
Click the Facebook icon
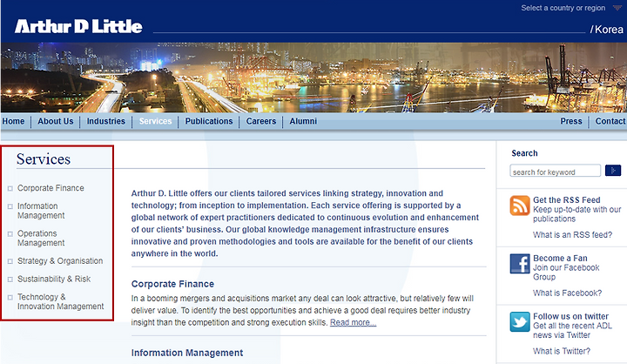(x=519, y=264)
